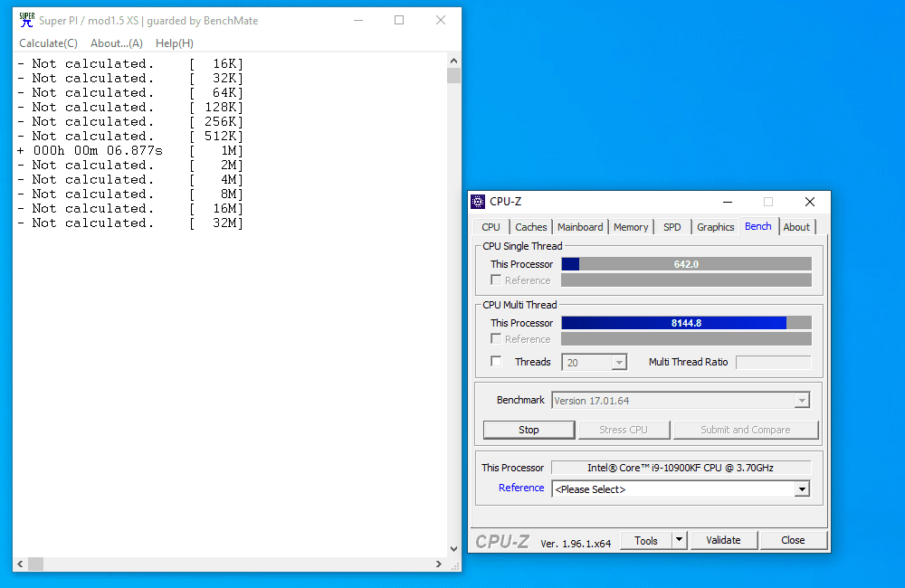Click the 'Not calculated' 2M row
The width and height of the screenshot is (905, 588).
coord(130,165)
